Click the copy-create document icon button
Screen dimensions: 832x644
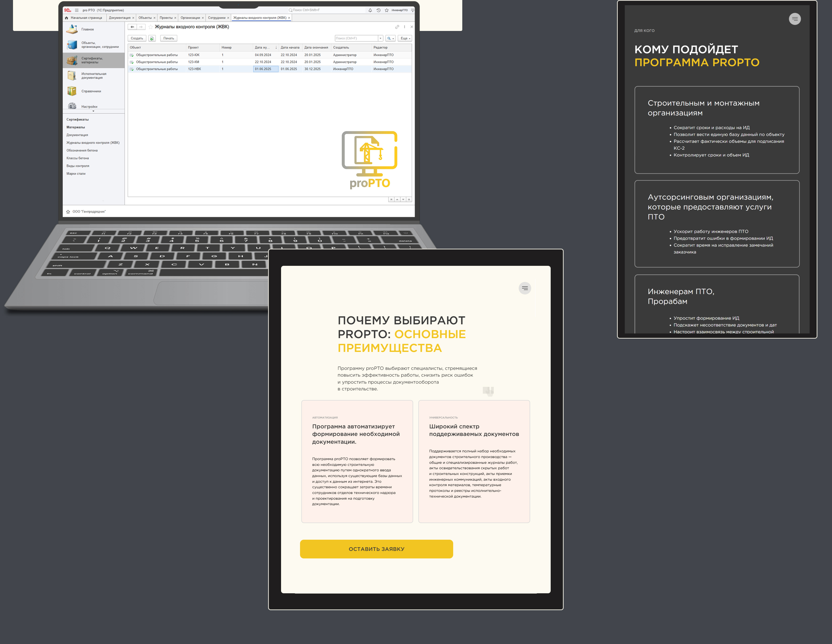point(152,38)
